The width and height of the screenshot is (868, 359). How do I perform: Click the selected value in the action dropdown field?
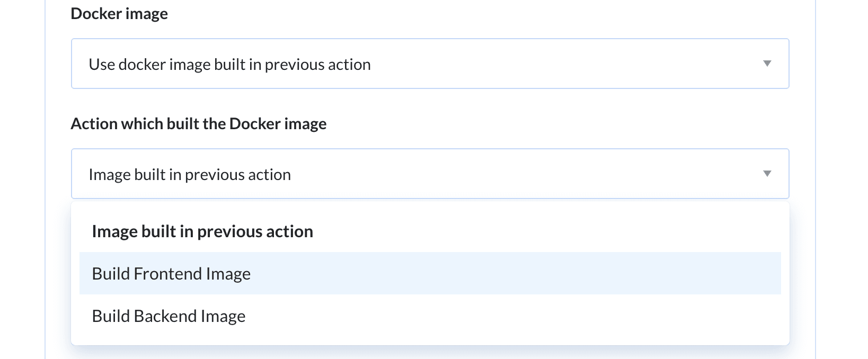190,175
